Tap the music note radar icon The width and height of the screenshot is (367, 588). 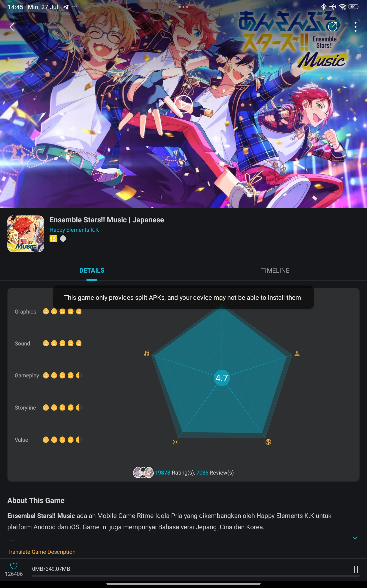[x=146, y=353]
